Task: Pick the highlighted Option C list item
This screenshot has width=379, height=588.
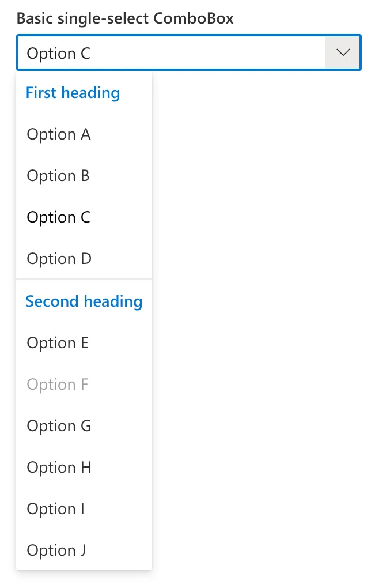Action: pos(59,217)
